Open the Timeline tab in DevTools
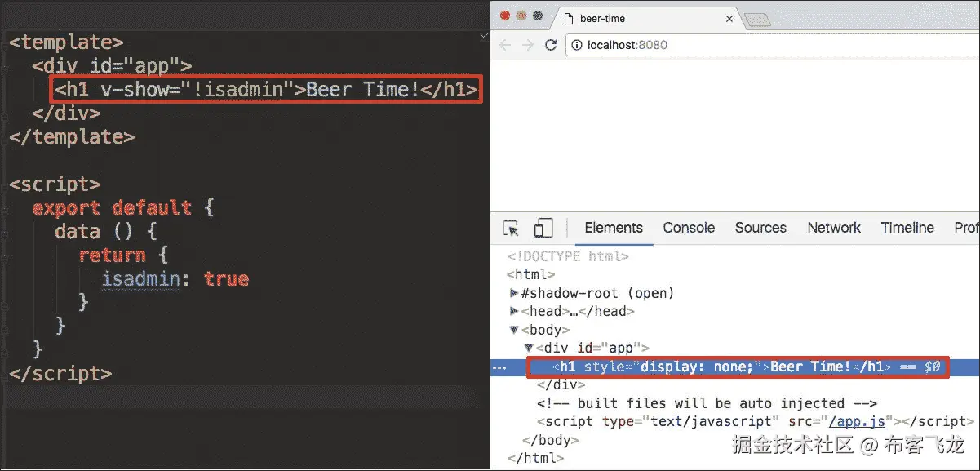This screenshot has width=980, height=471. click(907, 228)
